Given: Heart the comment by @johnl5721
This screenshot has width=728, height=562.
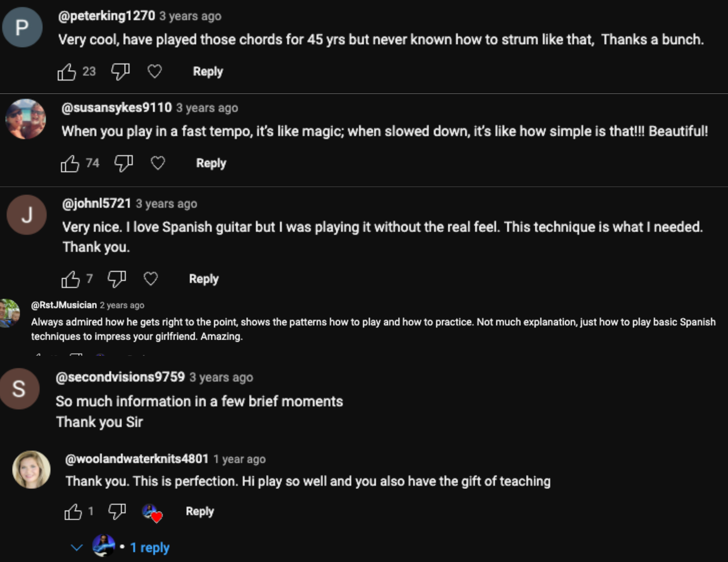Looking at the screenshot, I should pyautogui.click(x=151, y=279).
